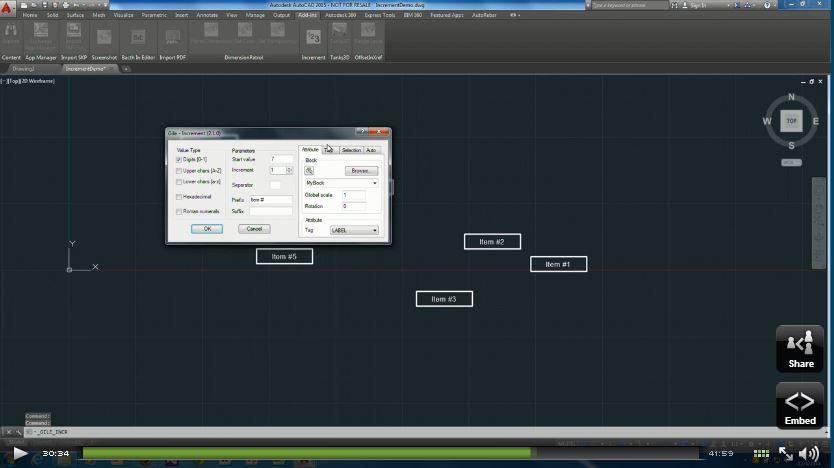The height and width of the screenshot is (468, 834).
Task: Select the 'Item #3' block in drawing
Action: [444, 299]
